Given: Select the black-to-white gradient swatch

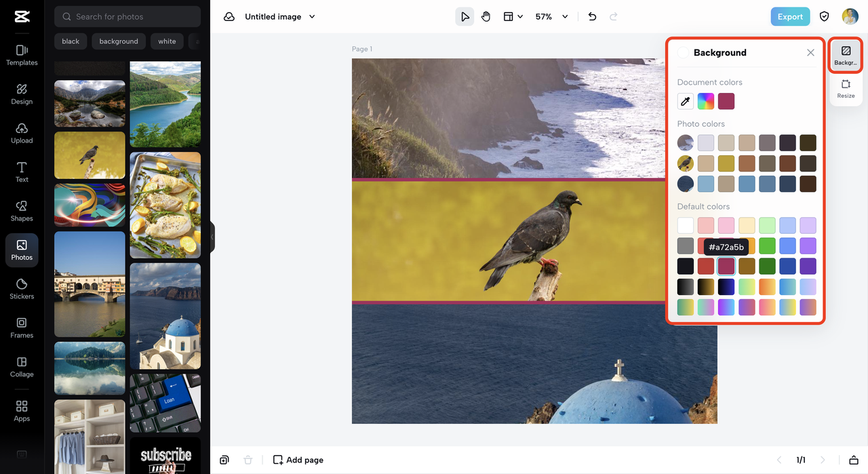Looking at the screenshot, I should point(686,286).
